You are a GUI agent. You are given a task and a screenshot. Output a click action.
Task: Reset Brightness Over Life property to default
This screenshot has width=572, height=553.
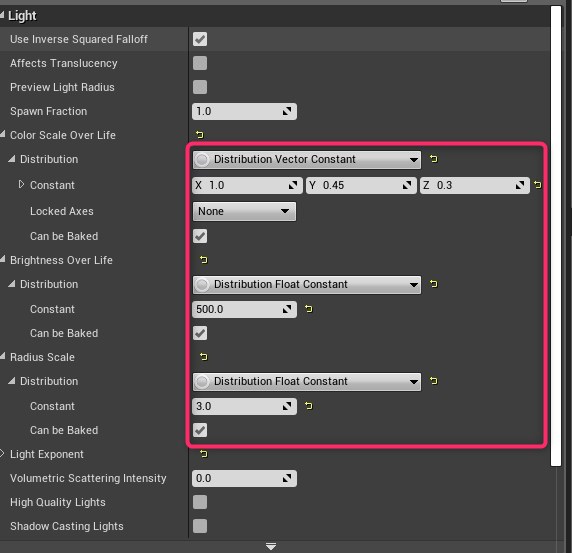click(204, 260)
